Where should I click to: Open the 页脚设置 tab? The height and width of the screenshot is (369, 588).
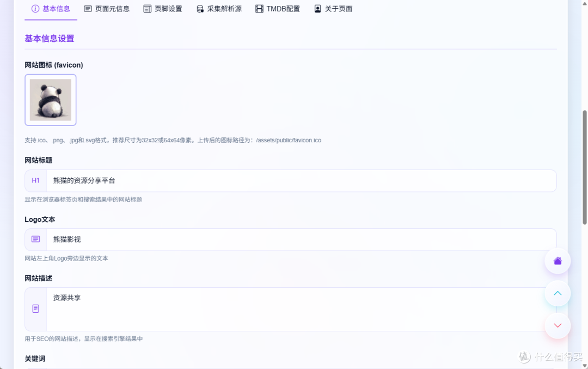tap(163, 9)
